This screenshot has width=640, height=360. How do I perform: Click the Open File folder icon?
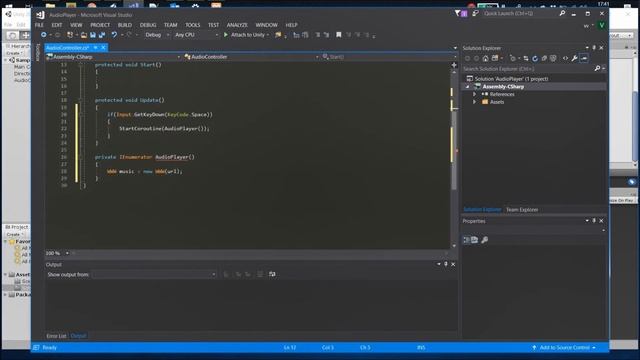tap(84, 35)
